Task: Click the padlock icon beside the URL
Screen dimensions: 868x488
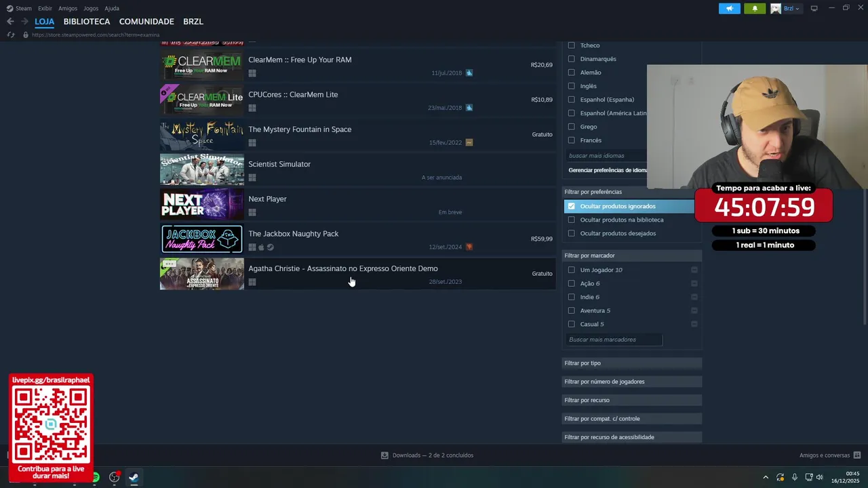Action: [x=26, y=35]
